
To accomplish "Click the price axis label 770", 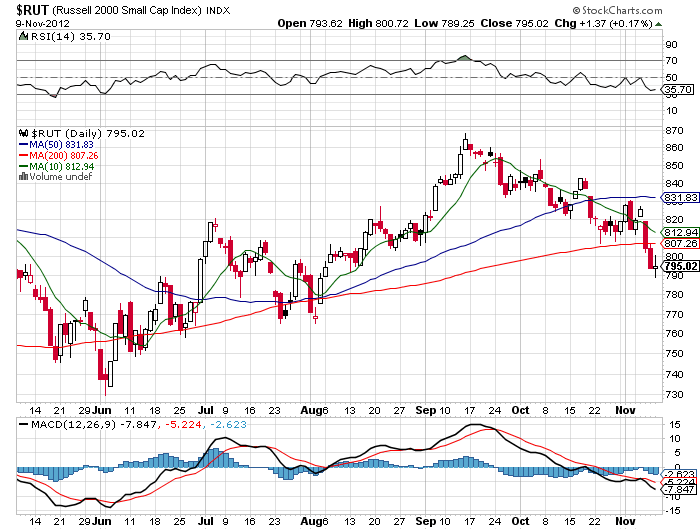I will [x=674, y=315].
